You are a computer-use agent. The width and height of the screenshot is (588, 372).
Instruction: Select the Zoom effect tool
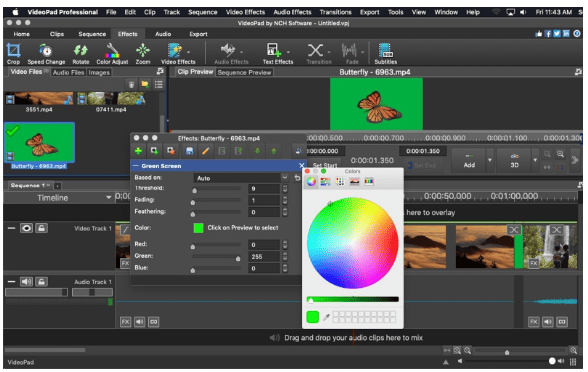tap(143, 54)
